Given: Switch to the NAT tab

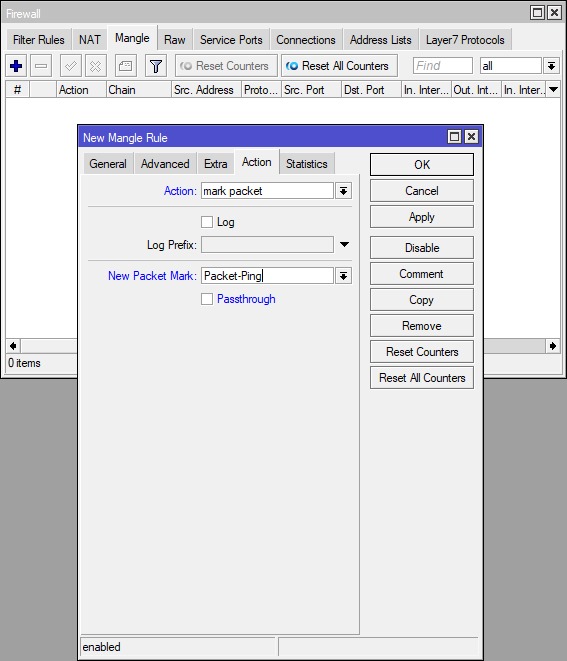Looking at the screenshot, I should coord(90,40).
